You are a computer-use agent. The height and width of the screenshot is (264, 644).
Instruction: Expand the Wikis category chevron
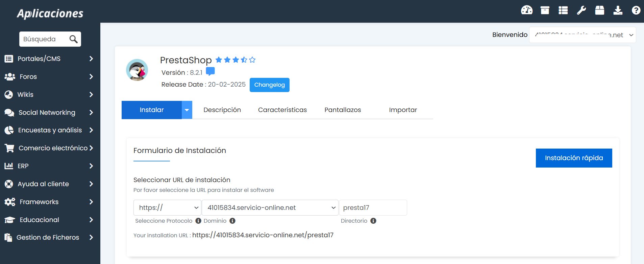pos(91,94)
